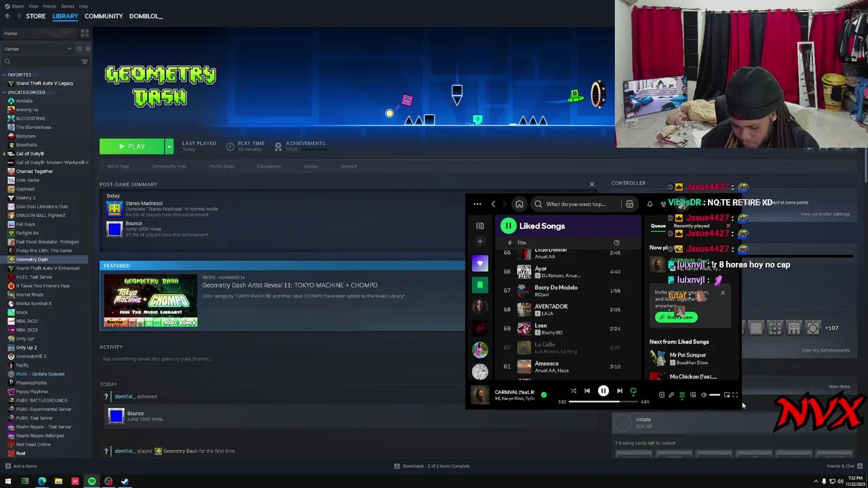Screen dimensions: 868x488
Task: Switch to COMMUNITY tab in Steam
Action: 104,16
